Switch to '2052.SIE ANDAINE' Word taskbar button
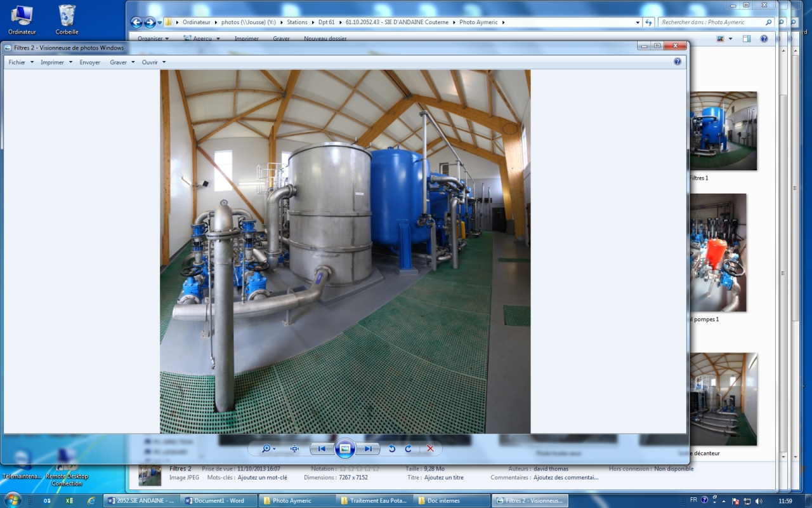The image size is (812, 508). pyautogui.click(x=143, y=500)
